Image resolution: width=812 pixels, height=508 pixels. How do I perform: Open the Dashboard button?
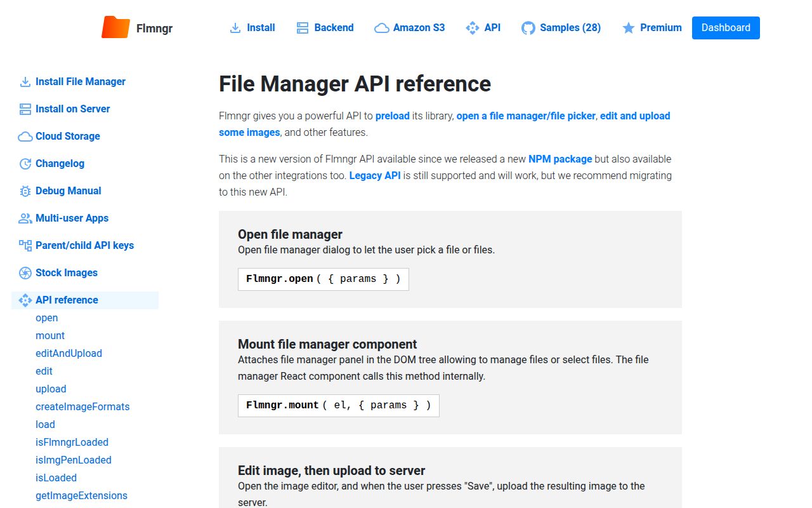coord(726,28)
